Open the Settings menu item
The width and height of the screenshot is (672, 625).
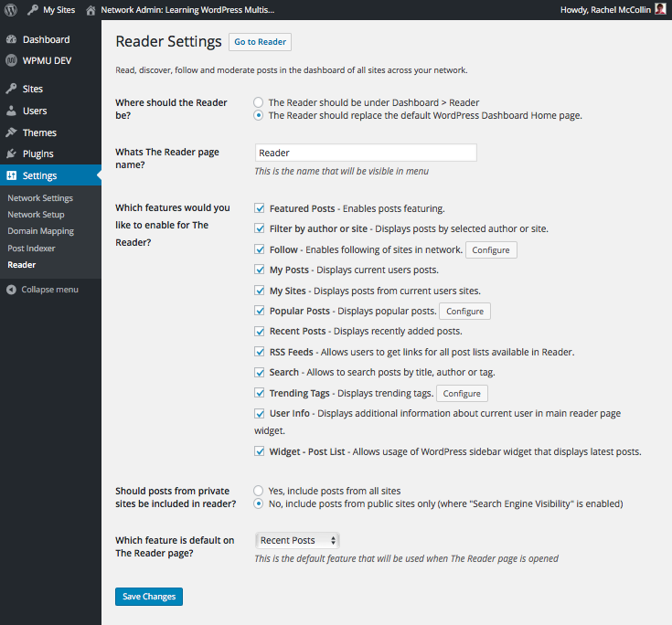click(50, 175)
